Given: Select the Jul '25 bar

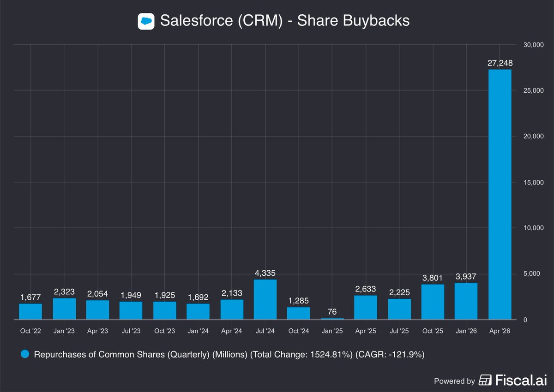Looking at the screenshot, I should tap(399, 309).
